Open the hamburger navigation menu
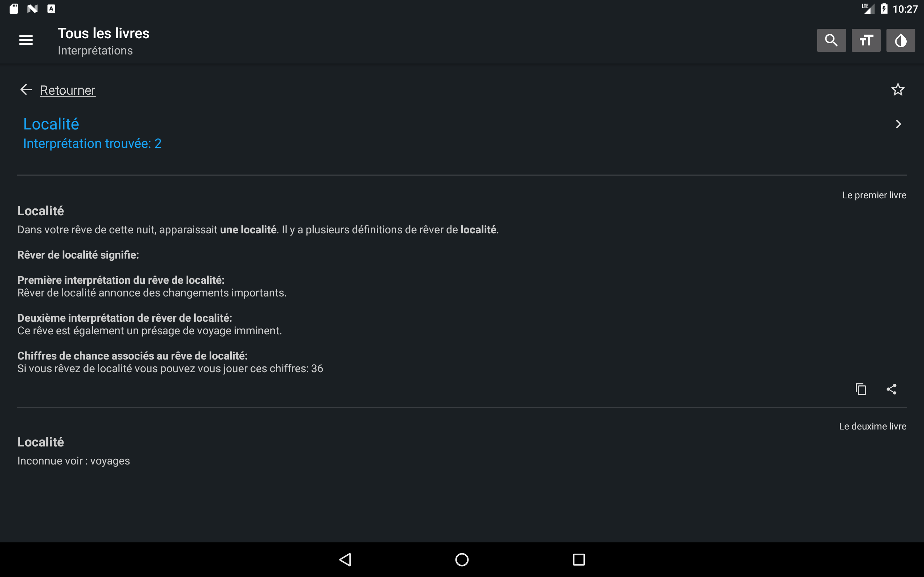 [26, 40]
